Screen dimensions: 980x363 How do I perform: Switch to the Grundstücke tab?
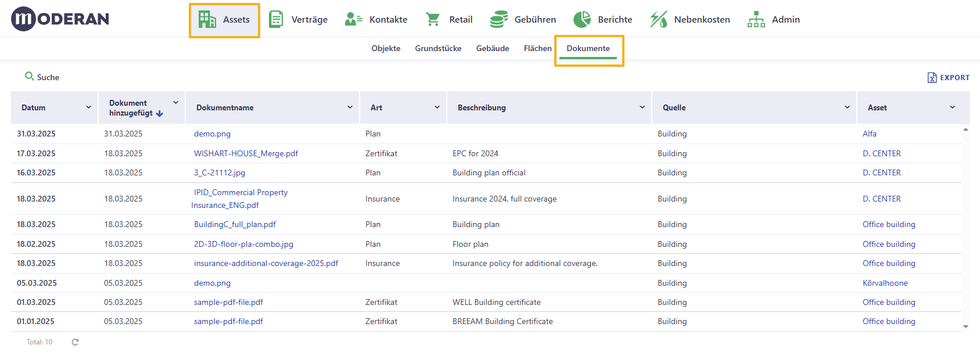pyautogui.click(x=438, y=48)
